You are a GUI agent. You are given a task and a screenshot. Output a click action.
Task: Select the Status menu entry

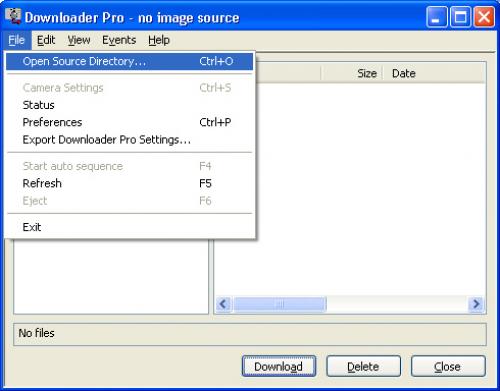[130, 105]
